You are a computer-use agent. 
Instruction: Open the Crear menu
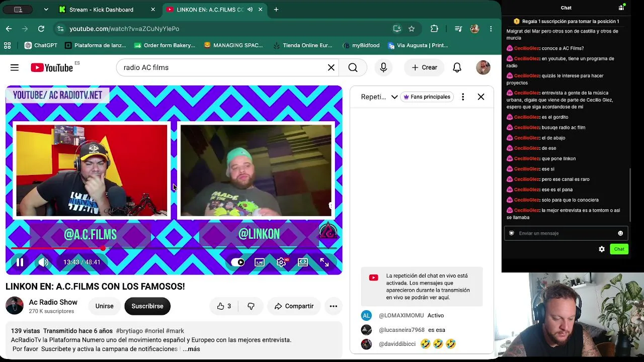click(x=424, y=67)
